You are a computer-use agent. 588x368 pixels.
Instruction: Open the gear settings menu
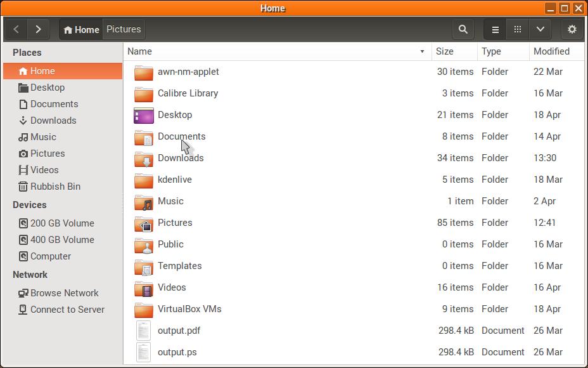[572, 29]
